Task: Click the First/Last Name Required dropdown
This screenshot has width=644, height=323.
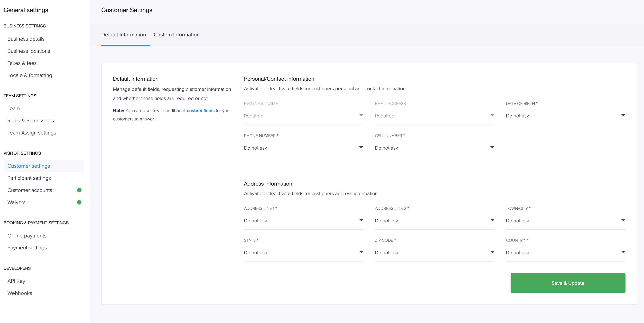Action: coord(303,116)
